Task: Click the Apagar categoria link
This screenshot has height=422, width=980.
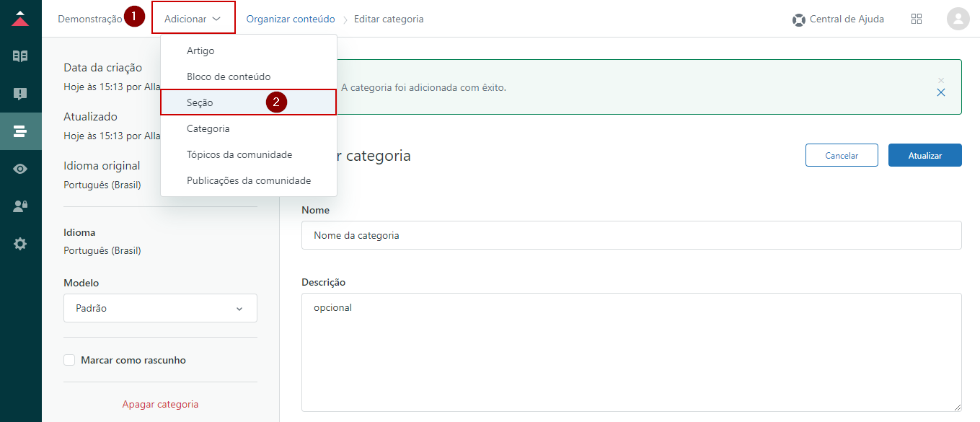Action: pyautogui.click(x=160, y=404)
